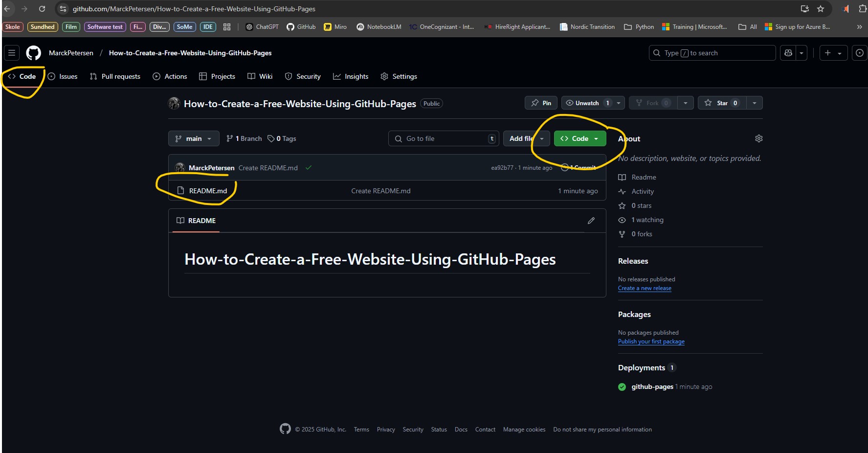The width and height of the screenshot is (868, 453).
Task: Open the create new plus dropdown
Action: [833, 53]
